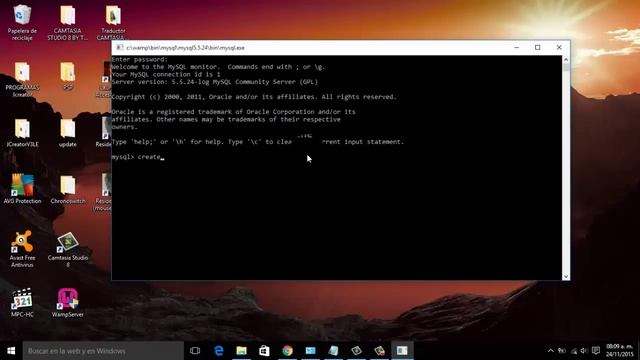The height and width of the screenshot is (360, 640).
Task: Click the 'Server version: 5.5.24-log' line
Action: point(215,82)
